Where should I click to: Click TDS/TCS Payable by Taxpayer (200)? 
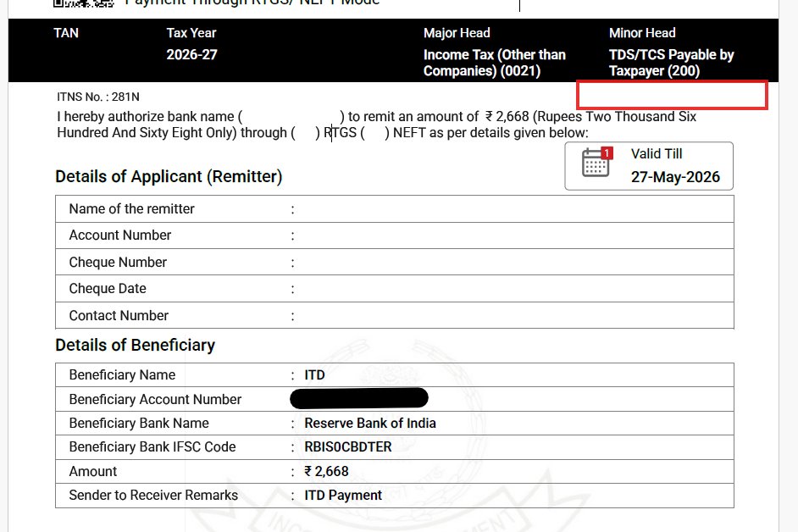point(671,63)
